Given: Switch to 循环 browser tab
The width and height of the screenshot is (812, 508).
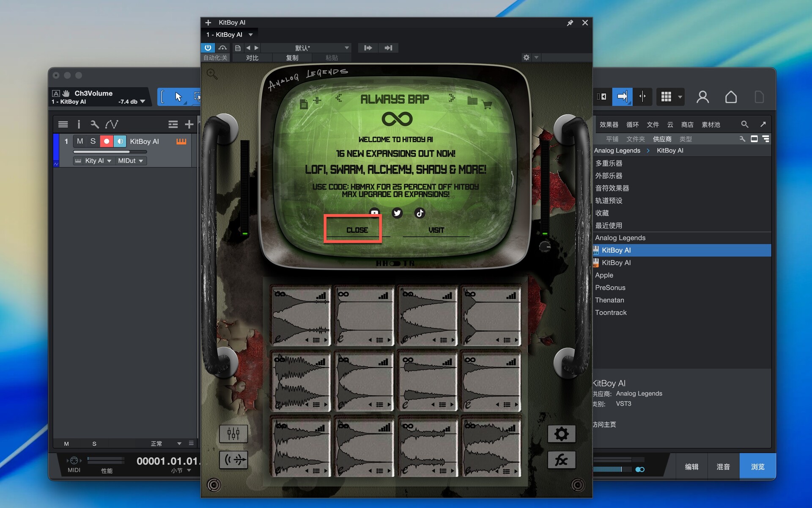Looking at the screenshot, I should pyautogui.click(x=632, y=124).
